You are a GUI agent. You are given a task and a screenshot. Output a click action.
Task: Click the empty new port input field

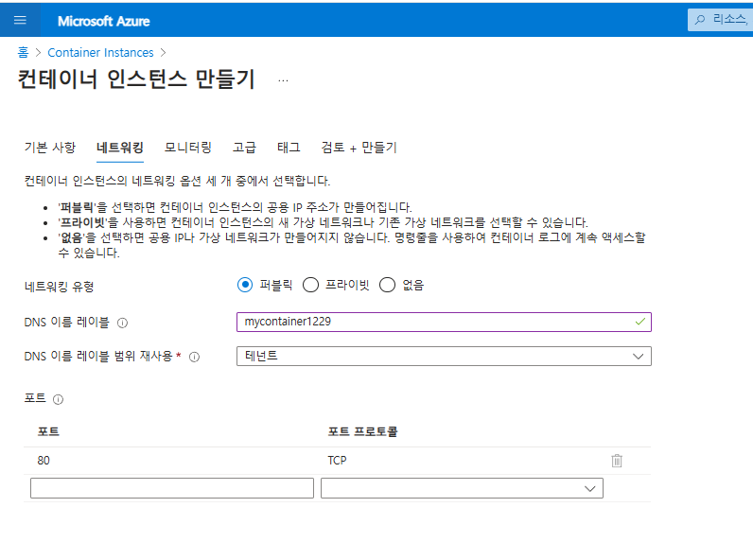(x=172, y=488)
